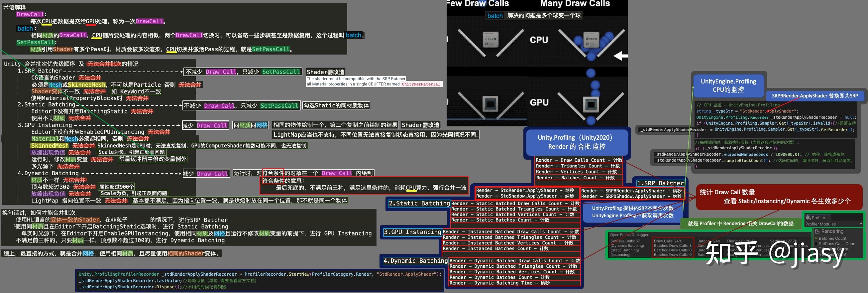Viewport: 868px width, 293px height.
Task: Click the '3.GPU Instancing' blue label
Action: [412, 232]
